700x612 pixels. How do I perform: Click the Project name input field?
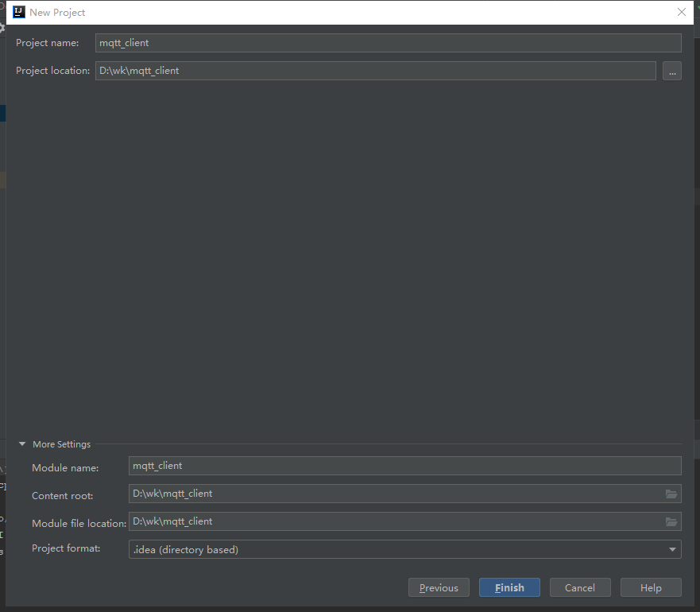(x=388, y=43)
